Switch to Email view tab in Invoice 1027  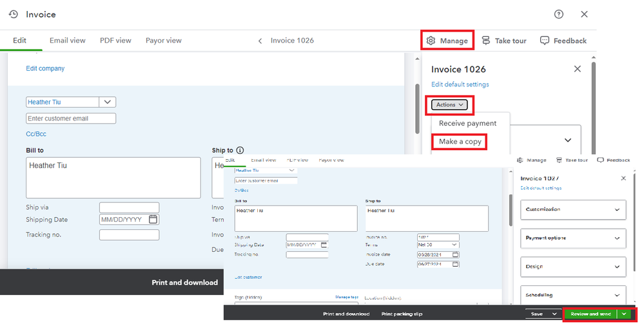[263, 160]
